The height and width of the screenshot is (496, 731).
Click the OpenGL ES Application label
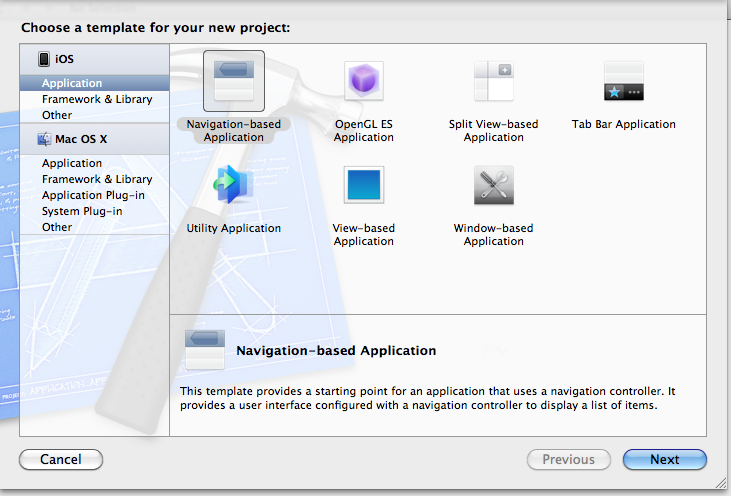(364, 131)
